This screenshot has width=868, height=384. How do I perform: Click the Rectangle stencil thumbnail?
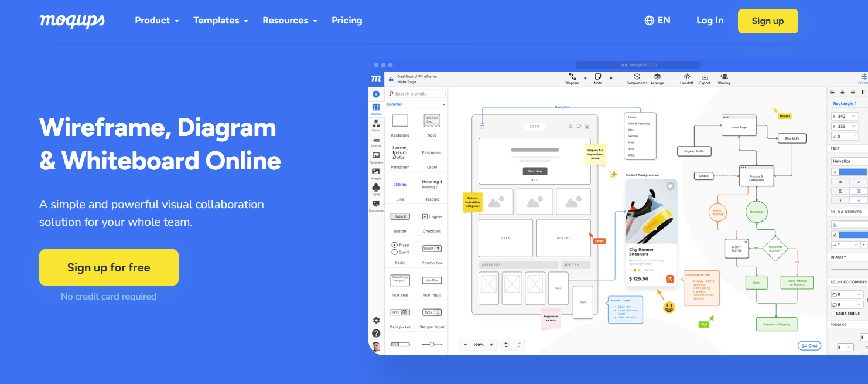click(400, 121)
